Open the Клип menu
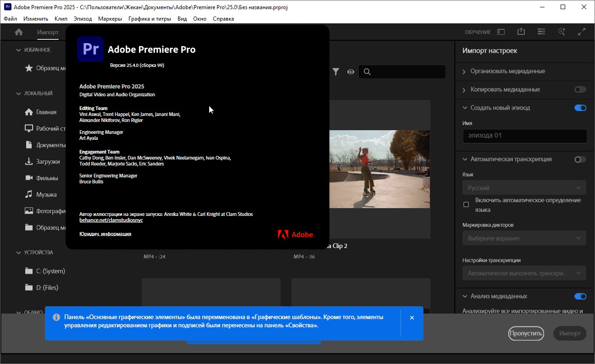The width and height of the screenshot is (595, 364). click(61, 19)
